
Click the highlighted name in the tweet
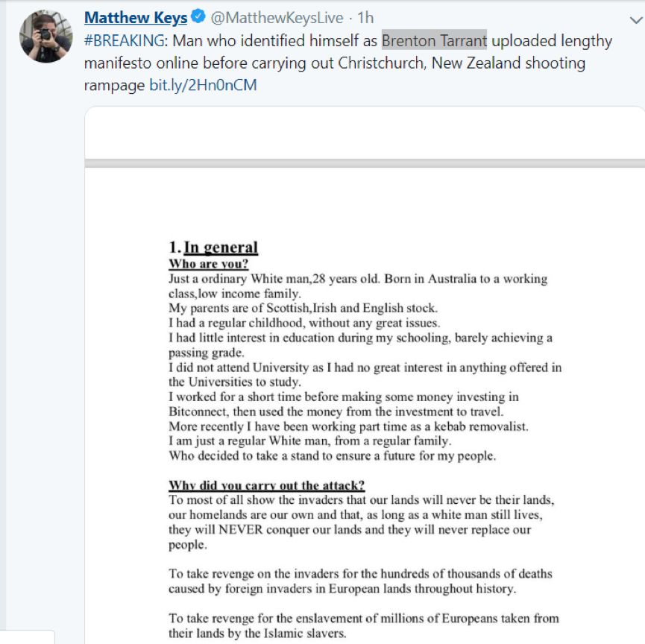(434, 40)
